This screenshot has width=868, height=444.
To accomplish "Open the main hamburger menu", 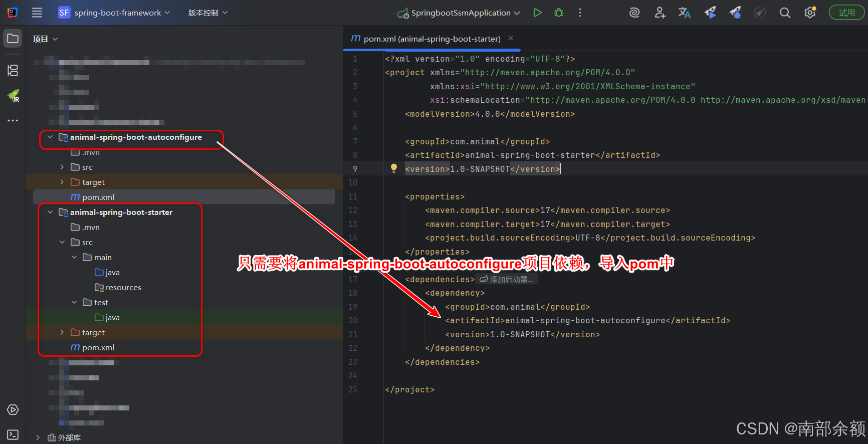I will coord(37,13).
